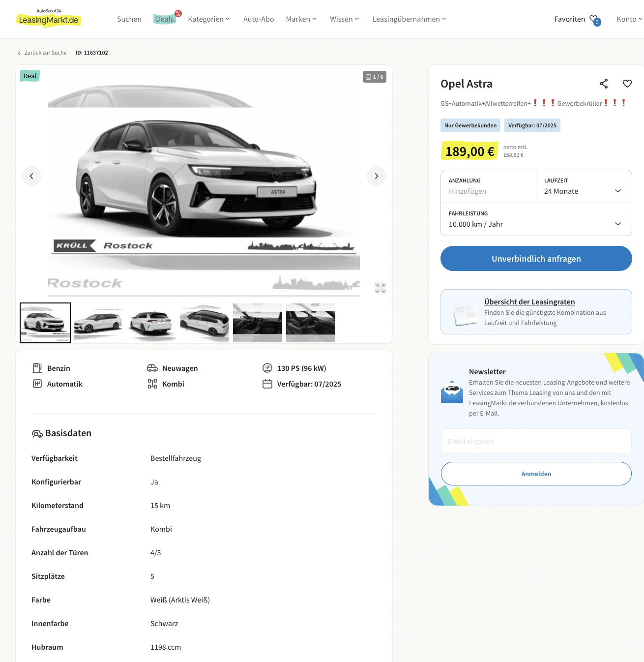
Task: Click the calendar availability icon
Action: (267, 384)
